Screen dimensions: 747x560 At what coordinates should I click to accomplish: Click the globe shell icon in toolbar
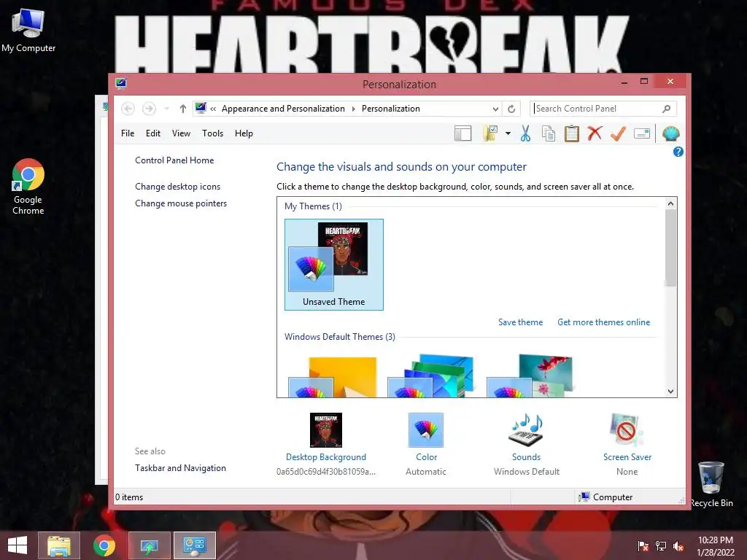click(670, 134)
